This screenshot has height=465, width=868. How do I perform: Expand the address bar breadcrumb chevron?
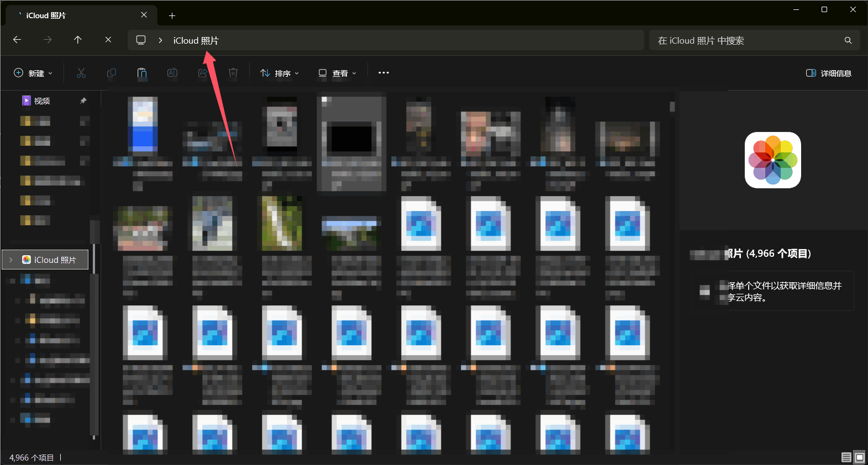[160, 40]
